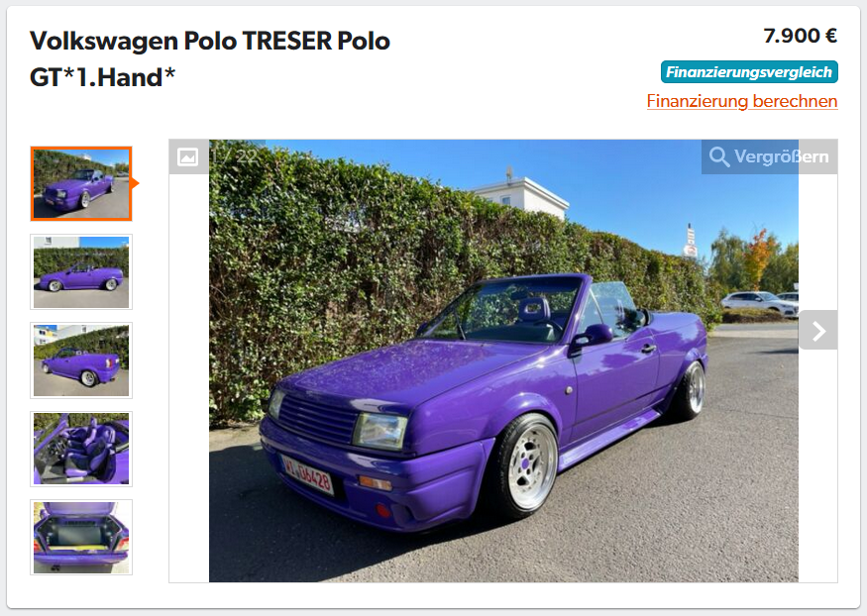Select the rear-view car thumbnail
This screenshot has width=867, height=616.
point(81,360)
